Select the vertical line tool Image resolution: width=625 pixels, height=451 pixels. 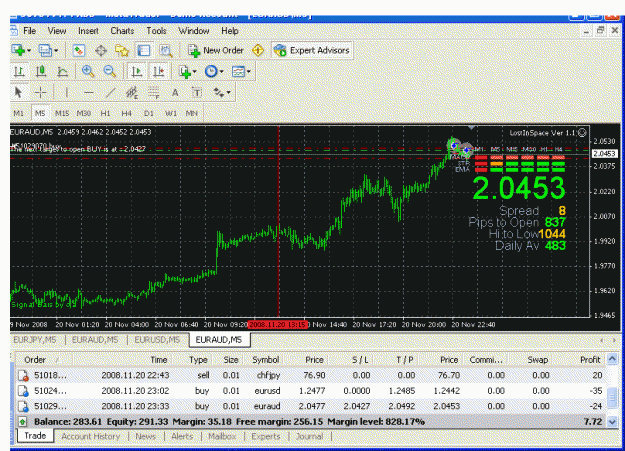(67, 93)
